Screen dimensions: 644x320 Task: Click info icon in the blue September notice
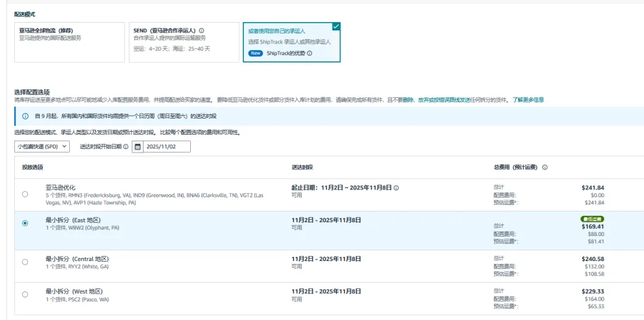click(x=26, y=116)
